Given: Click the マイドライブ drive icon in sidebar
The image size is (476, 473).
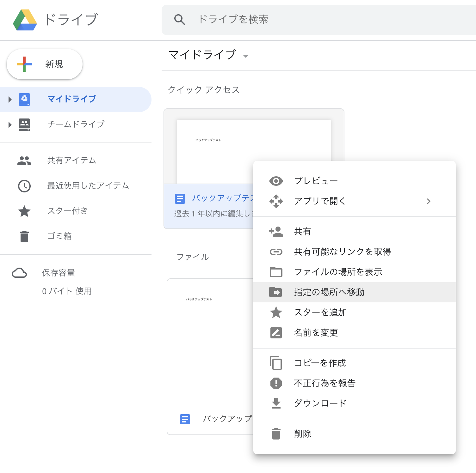Looking at the screenshot, I should 24,99.
